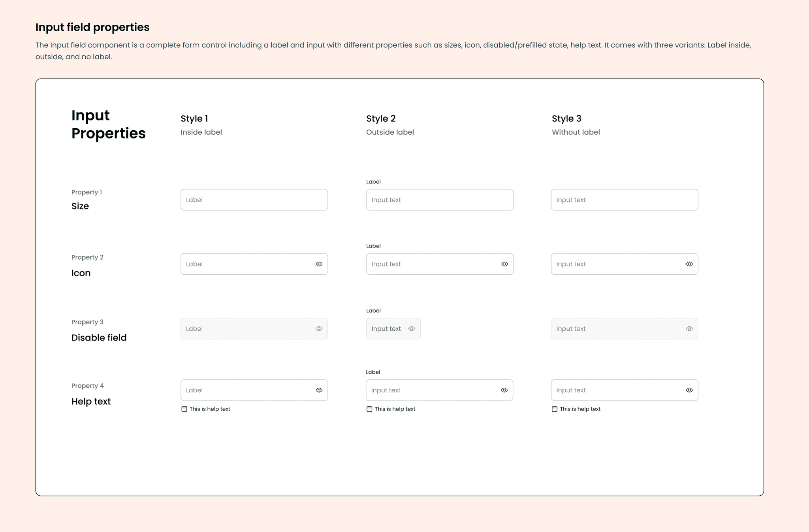Click the eye icon in Style 3 Icon row field
This screenshot has height=532, width=809.
689,264
